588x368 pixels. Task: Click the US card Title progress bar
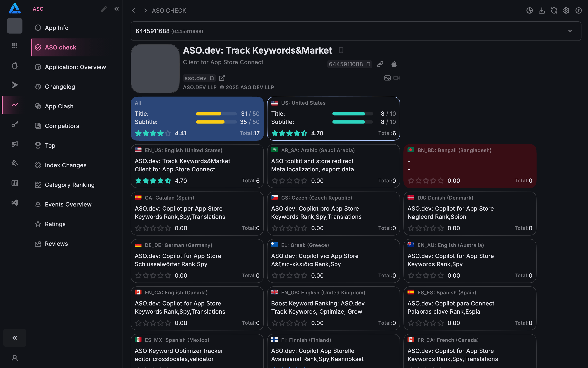point(353,114)
